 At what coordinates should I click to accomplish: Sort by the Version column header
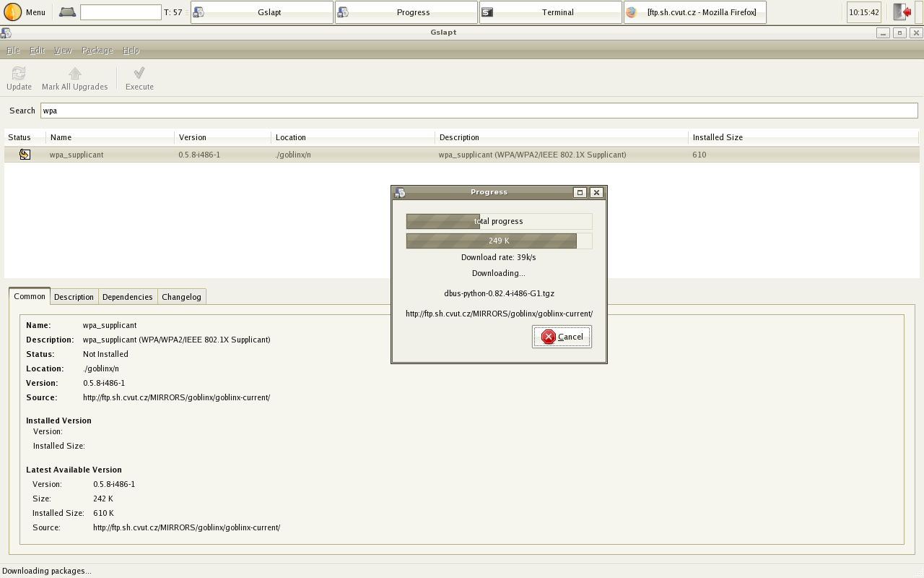tap(223, 137)
